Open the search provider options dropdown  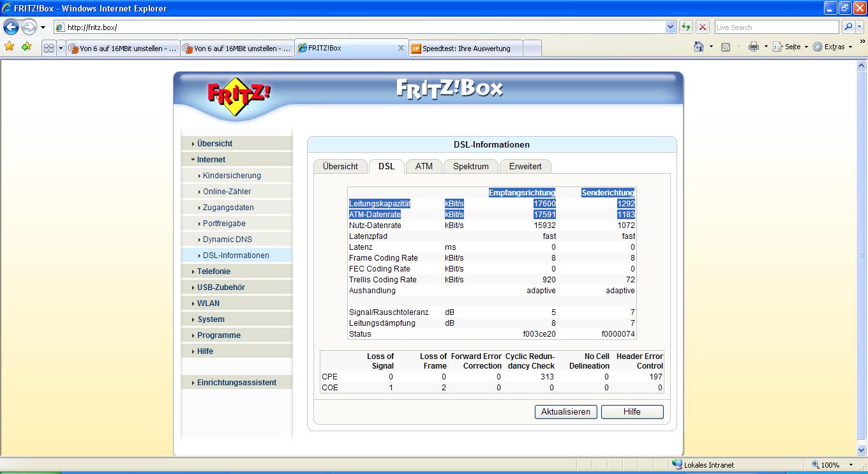click(859, 27)
